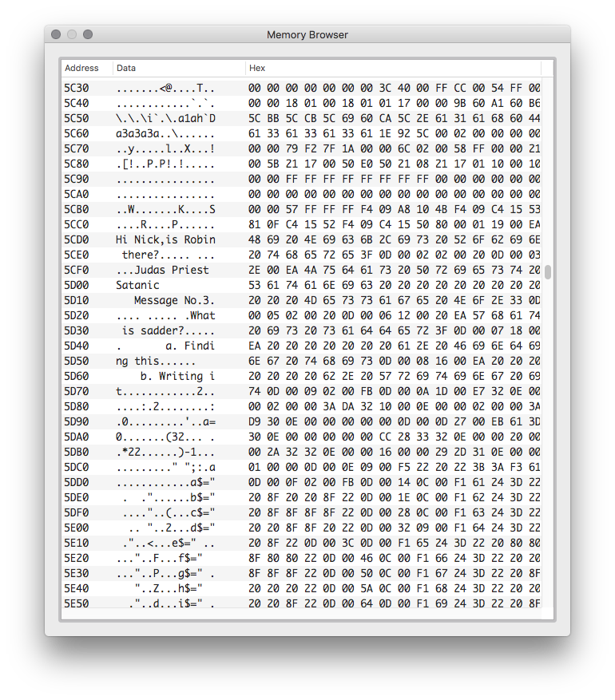Select data text 'is sadder?'
The width and height of the screenshot is (615, 700).
pyautogui.click(x=153, y=330)
